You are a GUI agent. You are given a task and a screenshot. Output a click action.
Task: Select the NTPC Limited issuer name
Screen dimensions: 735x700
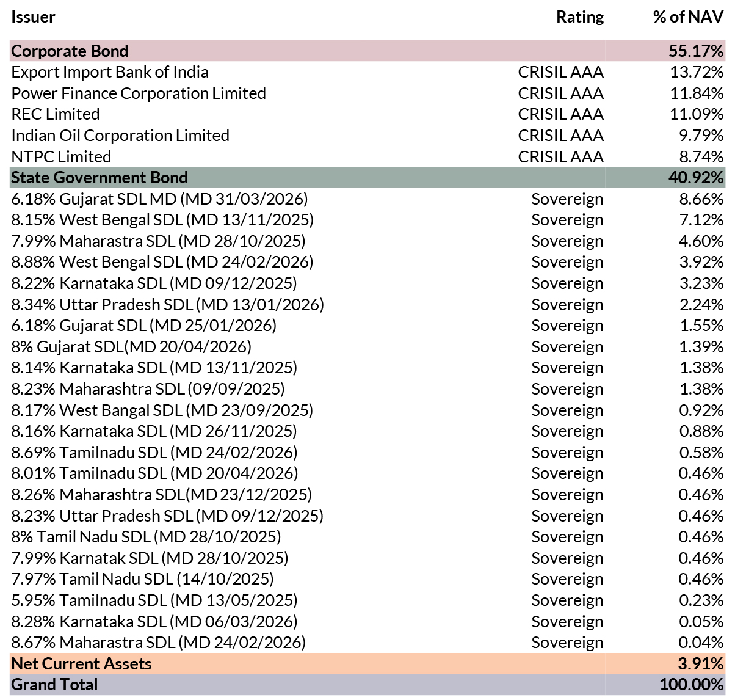(x=61, y=156)
